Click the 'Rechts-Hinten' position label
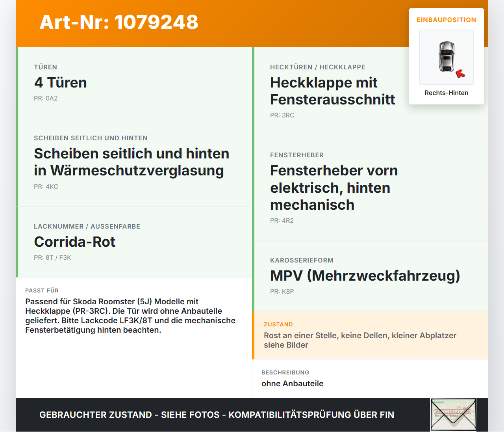The width and height of the screenshot is (504, 432). tap(447, 93)
